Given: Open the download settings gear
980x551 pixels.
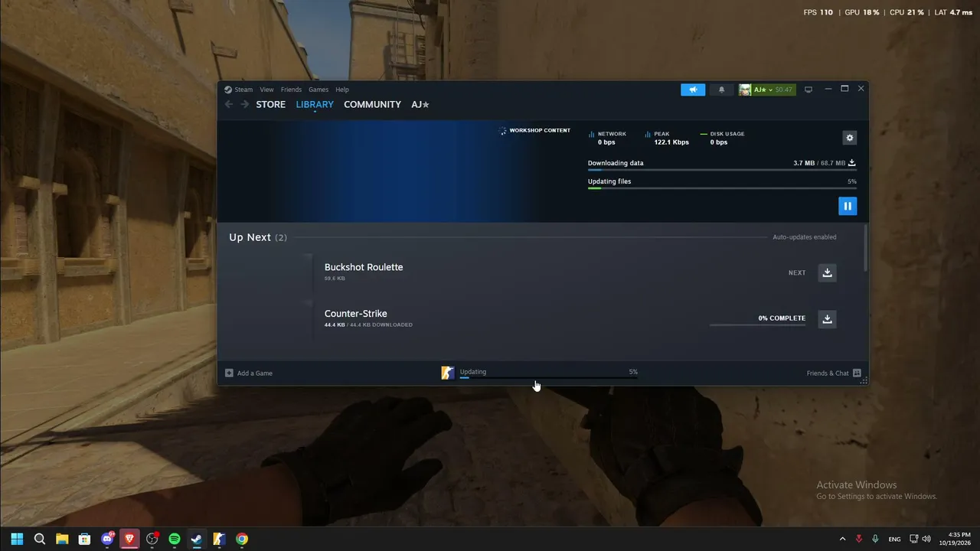Looking at the screenshot, I should tap(849, 138).
